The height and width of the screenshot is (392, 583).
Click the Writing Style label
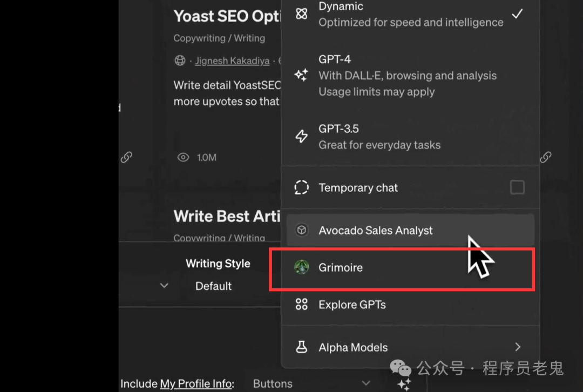(218, 263)
